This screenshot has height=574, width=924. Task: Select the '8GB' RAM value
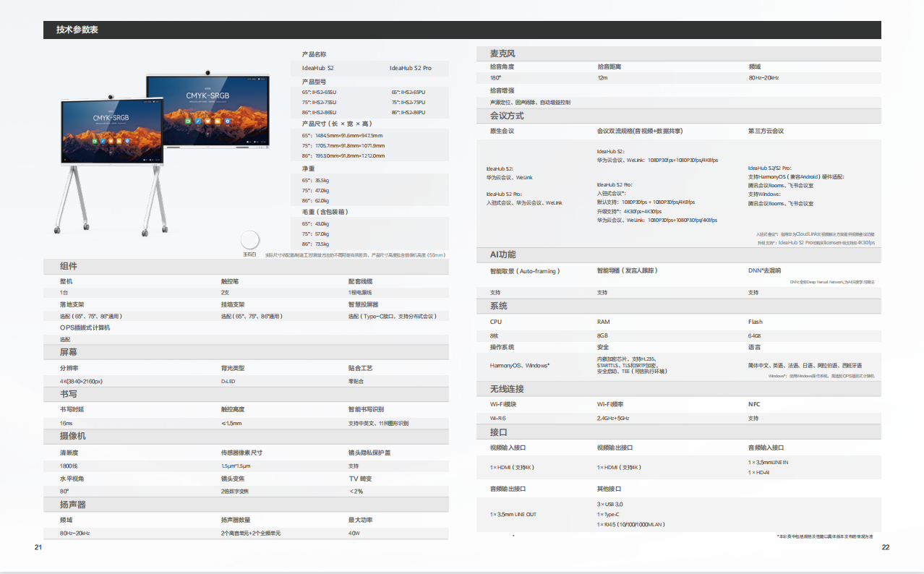coord(602,336)
